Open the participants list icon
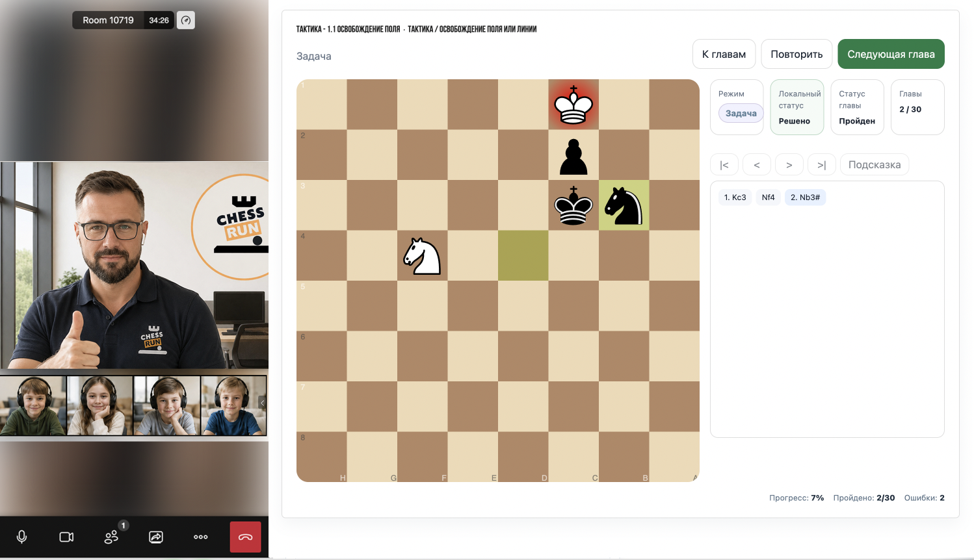Screen dimensions: 974x560 click(x=111, y=537)
